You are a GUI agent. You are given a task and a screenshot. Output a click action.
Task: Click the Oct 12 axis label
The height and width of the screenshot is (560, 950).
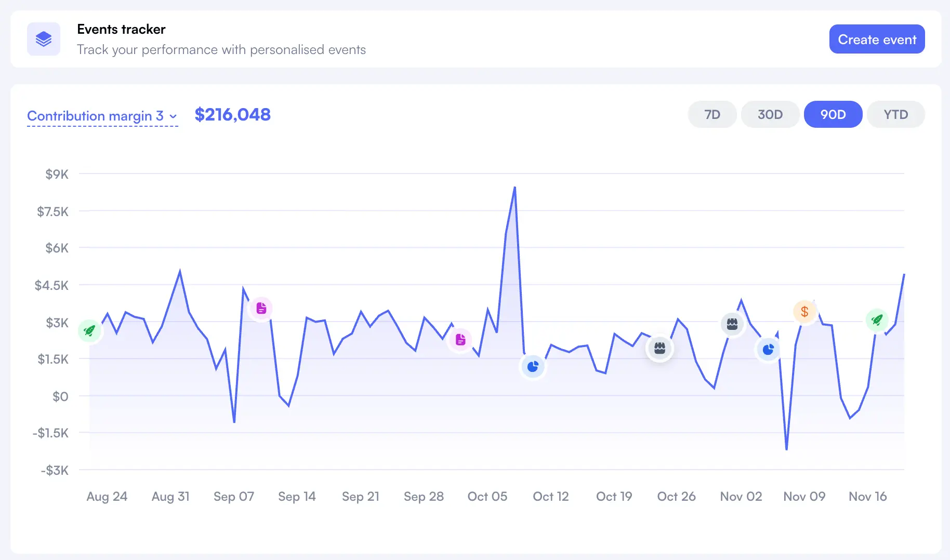[x=550, y=497]
